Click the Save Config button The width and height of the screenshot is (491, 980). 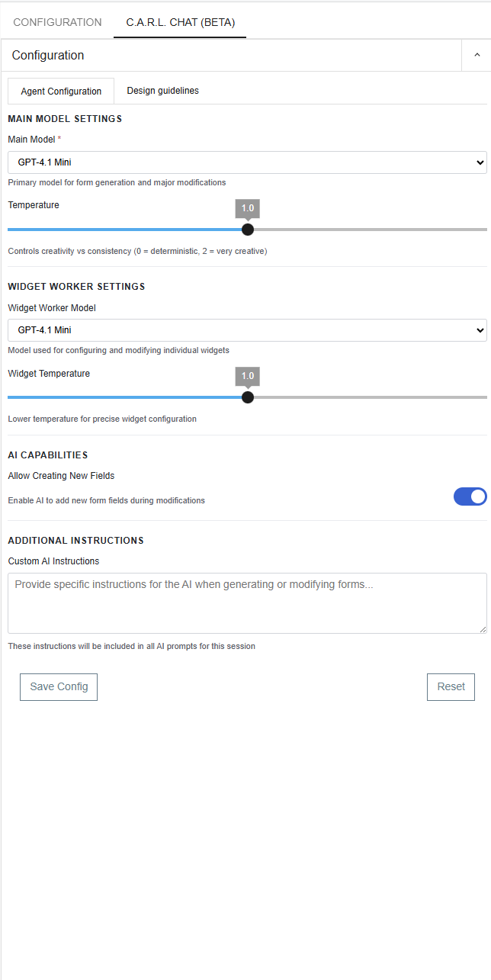point(59,686)
